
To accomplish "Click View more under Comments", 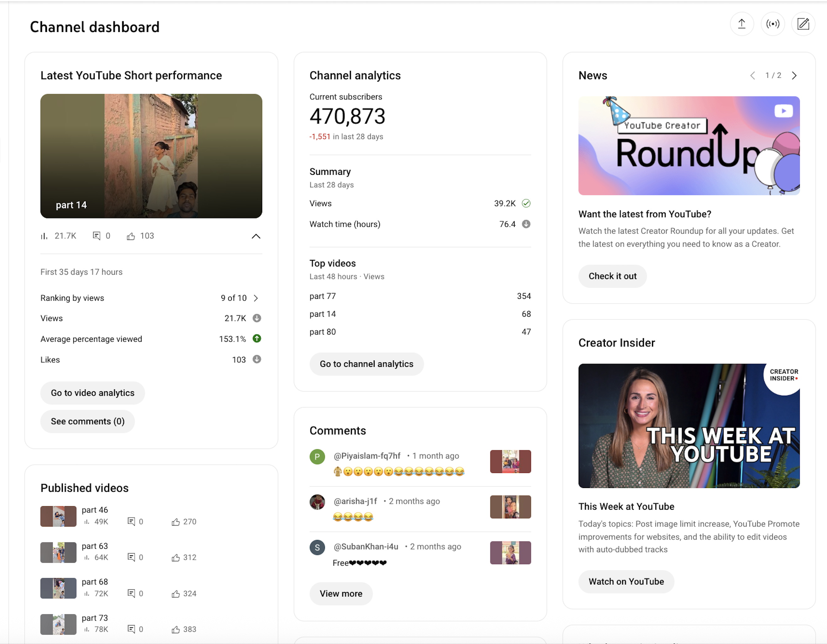I will (341, 594).
